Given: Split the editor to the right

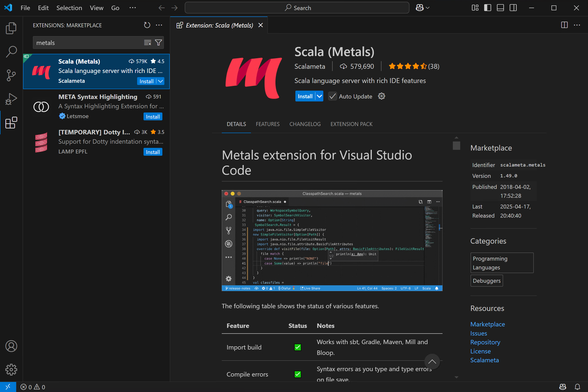Looking at the screenshot, I should point(564,25).
